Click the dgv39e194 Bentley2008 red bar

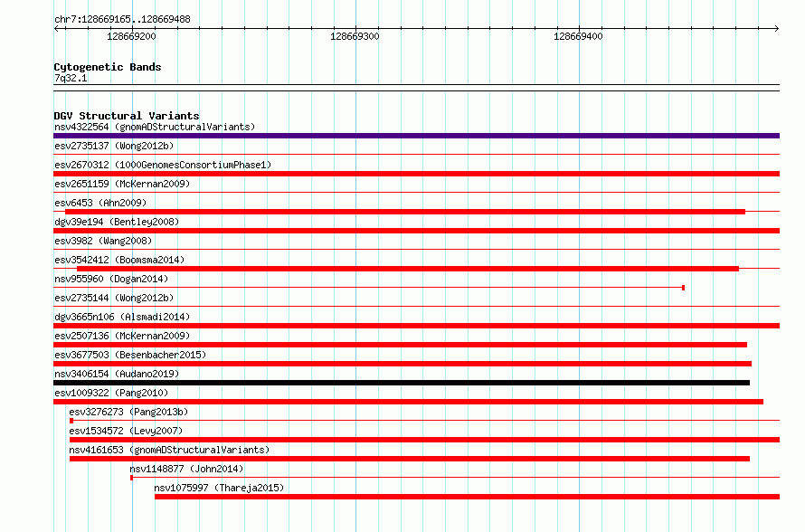416,231
